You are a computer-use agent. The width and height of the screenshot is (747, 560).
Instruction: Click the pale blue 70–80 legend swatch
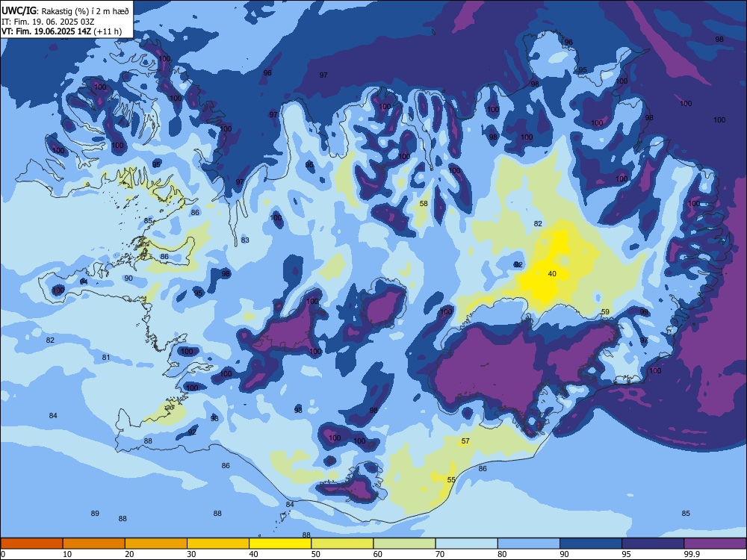(466, 544)
